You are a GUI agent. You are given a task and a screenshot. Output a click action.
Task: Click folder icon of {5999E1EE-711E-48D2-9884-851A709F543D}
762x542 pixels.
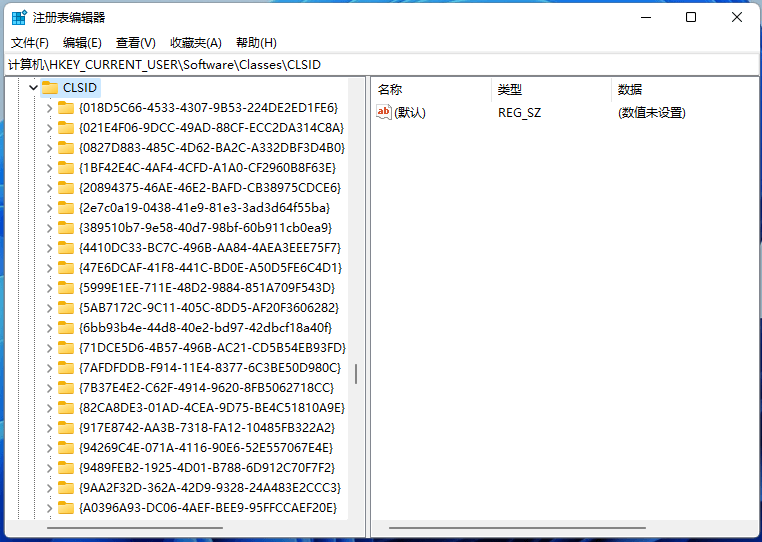(66, 288)
